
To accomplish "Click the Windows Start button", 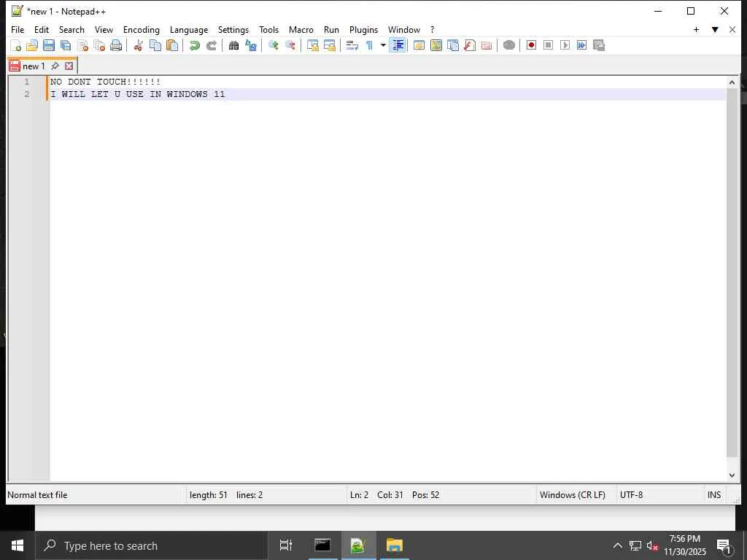I will click(x=18, y=545).
